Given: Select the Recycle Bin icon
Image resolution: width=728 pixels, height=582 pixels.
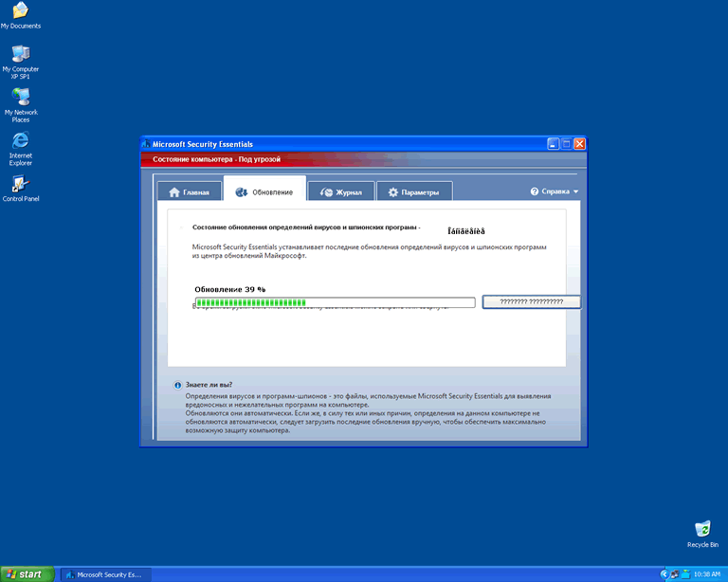Looking at the screenshot, I should pyautogui.click(x=702, y=530).
